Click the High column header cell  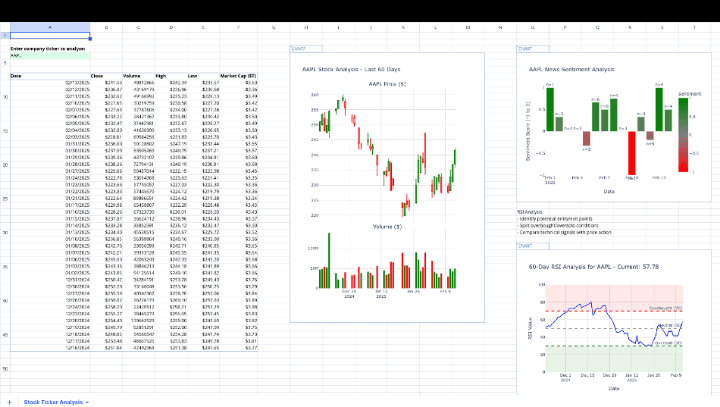(x=171, y=76)
